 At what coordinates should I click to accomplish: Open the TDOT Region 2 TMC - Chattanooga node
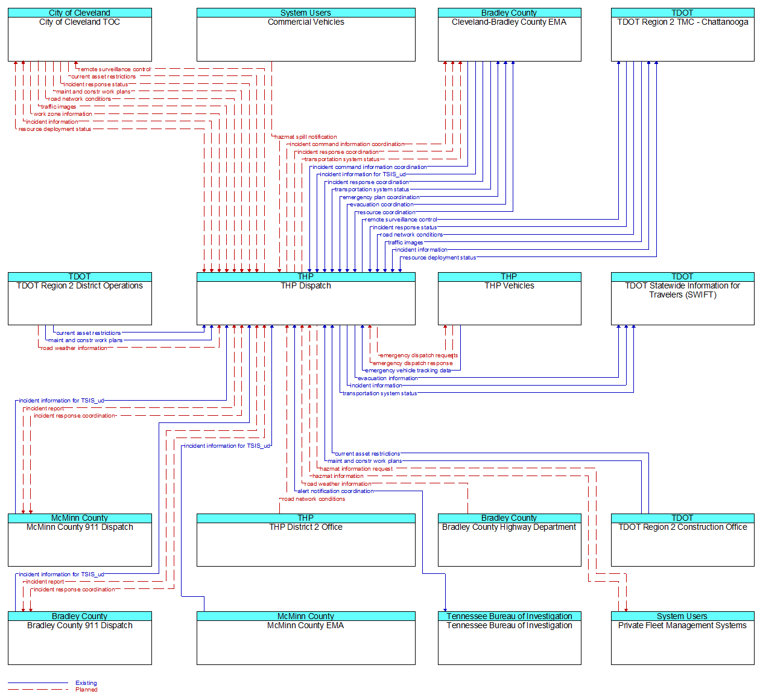click(682, 34)
